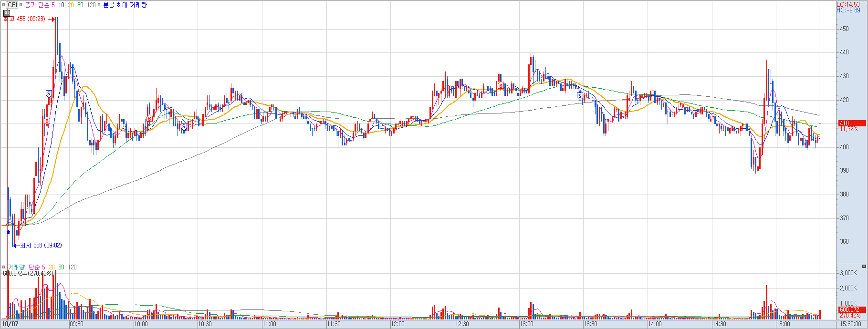The width and height of the screenshot is (868, 329).
Task: Click the 분봉 최대 거래량 indicator label
Action: coord(125,5)
